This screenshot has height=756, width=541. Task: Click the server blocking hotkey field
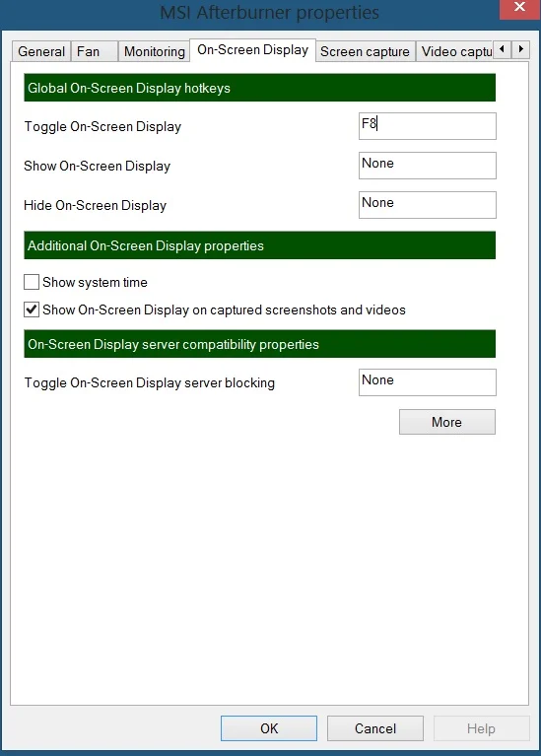tap(428, 382)
